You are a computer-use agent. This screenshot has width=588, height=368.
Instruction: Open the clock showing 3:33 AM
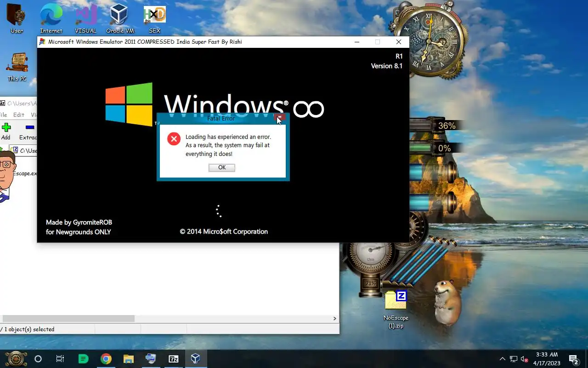coord(546,359)
